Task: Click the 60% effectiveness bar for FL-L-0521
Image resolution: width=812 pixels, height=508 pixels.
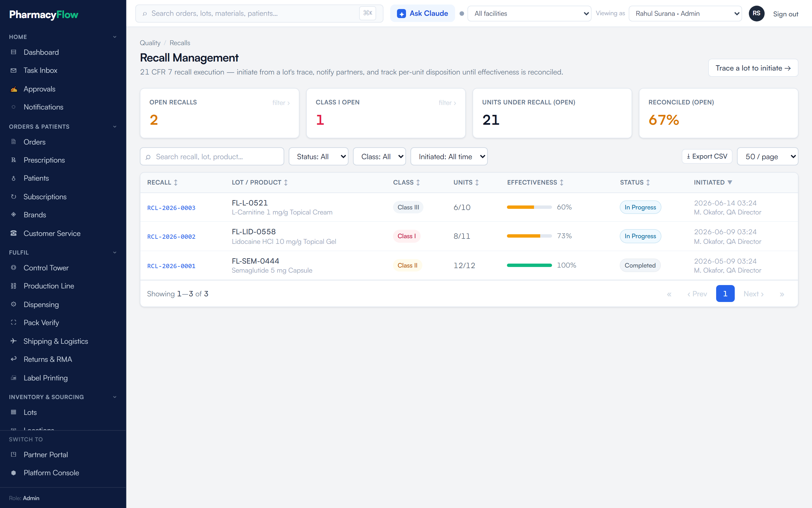Action: pos(529,207)
